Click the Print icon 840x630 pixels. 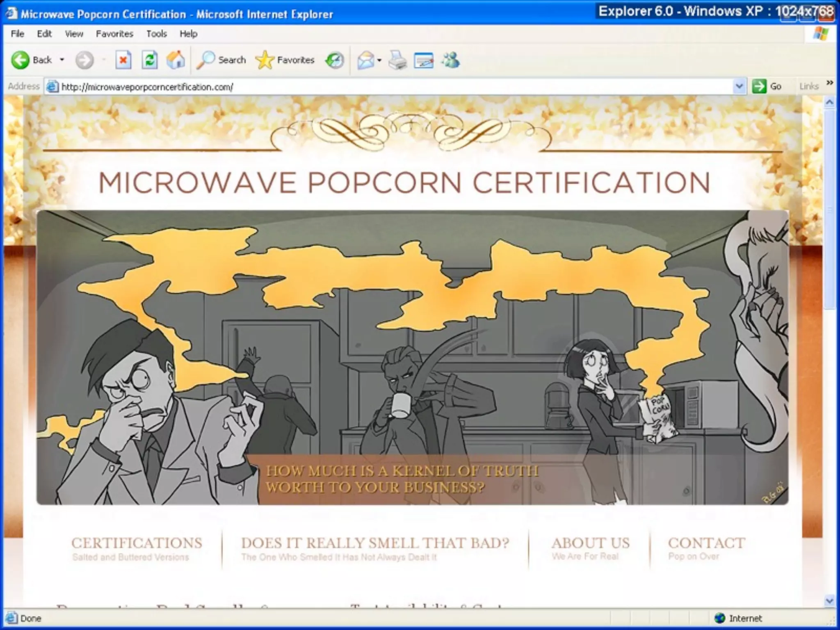pos(397,60)
